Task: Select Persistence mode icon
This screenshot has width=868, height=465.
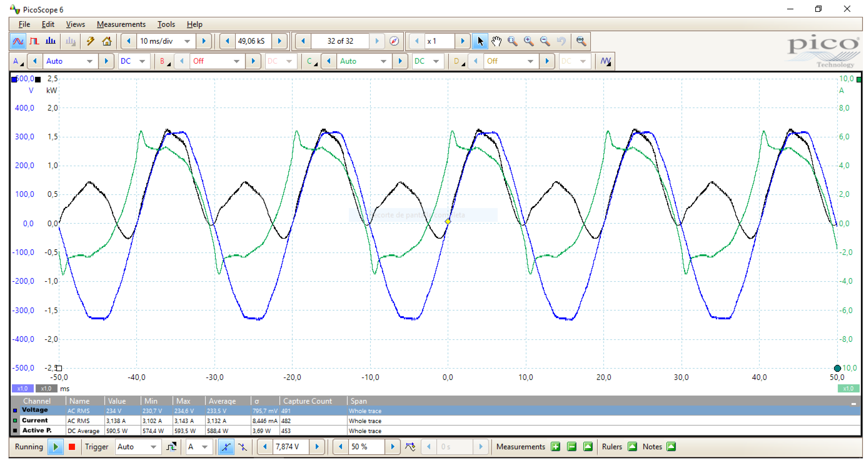Action: coord(34,41)
